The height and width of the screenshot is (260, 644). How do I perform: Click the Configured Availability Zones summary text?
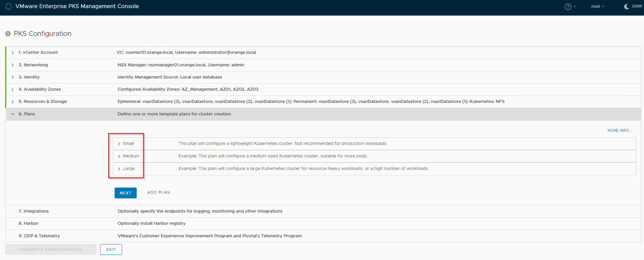click(x=188, y=89)
